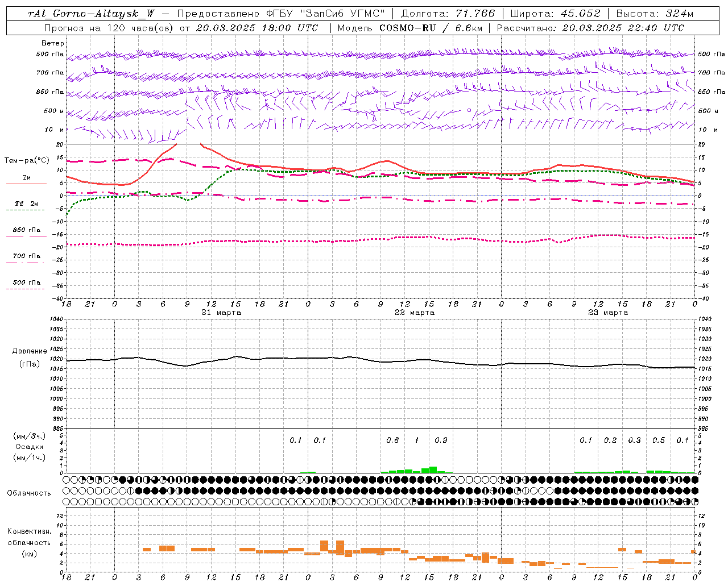Click the (мм/1ч.) precipitation unit label
This screenshot has width=728, height=582.
point(30,458)
